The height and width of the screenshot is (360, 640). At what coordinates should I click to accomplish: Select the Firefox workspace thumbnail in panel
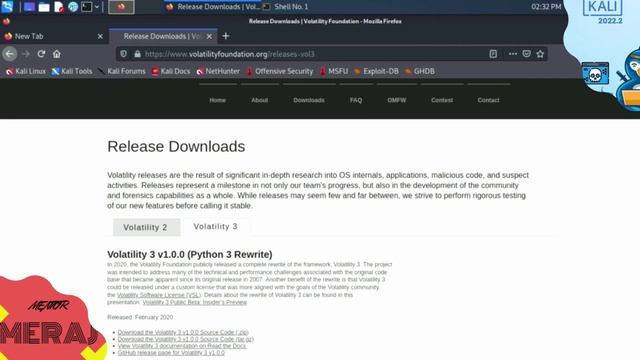click(121, 7)
